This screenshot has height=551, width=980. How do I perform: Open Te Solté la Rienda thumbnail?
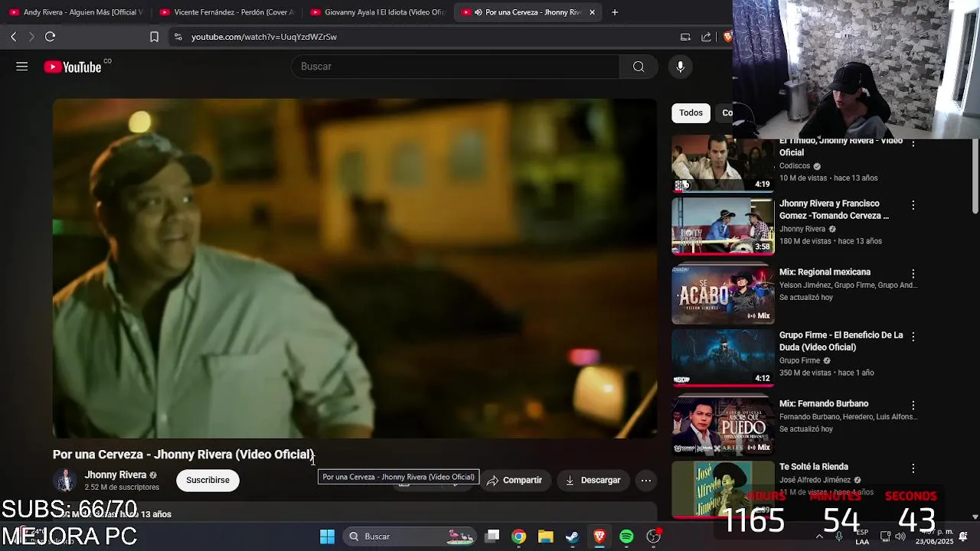pos(723,489)
